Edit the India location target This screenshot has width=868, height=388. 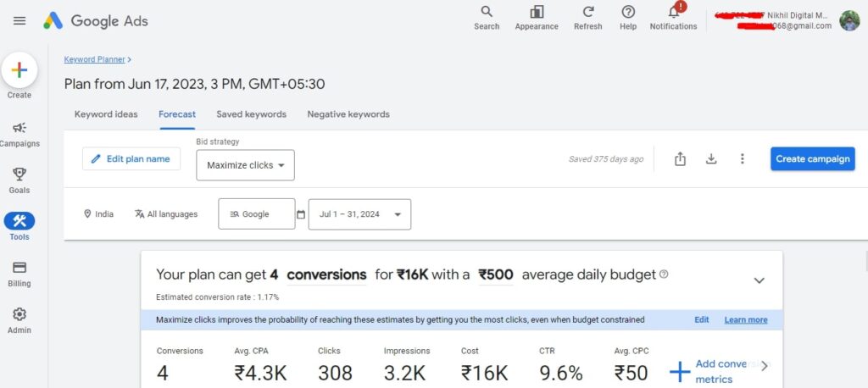pyautogui.click(x=98, y=214)
